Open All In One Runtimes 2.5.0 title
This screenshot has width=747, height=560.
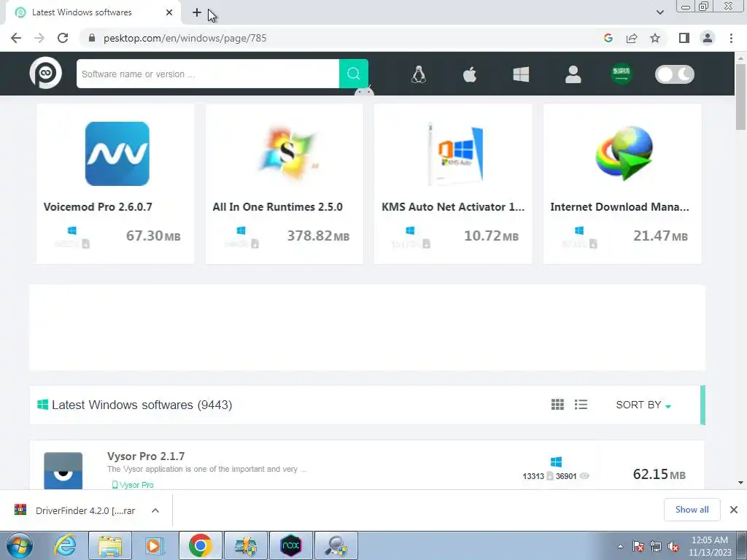277,207
